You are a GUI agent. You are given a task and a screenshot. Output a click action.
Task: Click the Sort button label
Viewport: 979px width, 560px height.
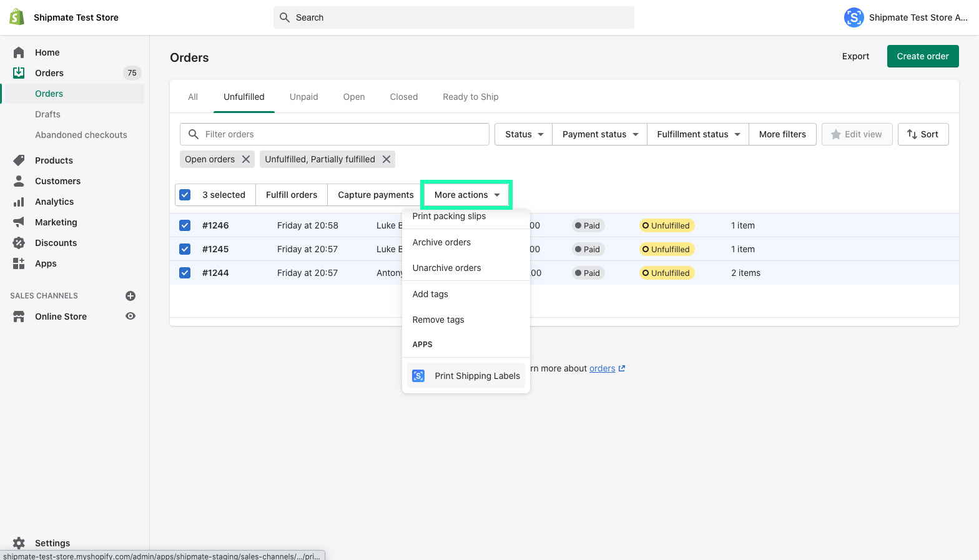[930, 134]
